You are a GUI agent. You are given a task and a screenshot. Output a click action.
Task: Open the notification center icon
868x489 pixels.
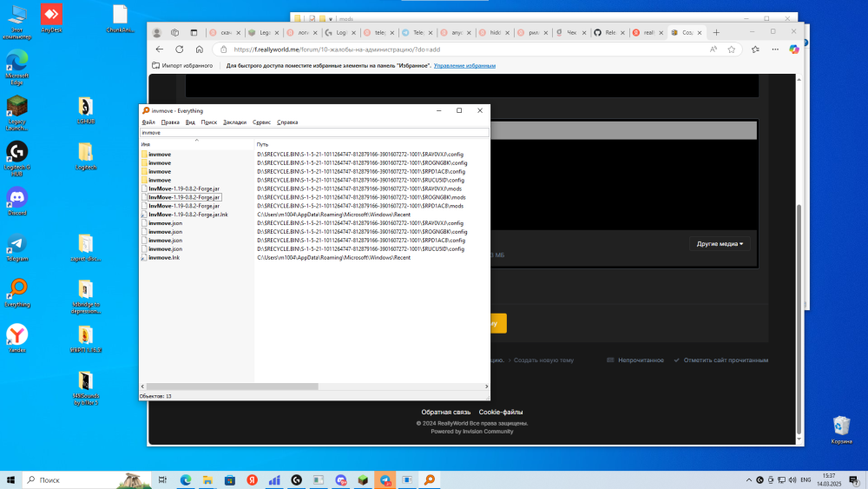(854, 480)
